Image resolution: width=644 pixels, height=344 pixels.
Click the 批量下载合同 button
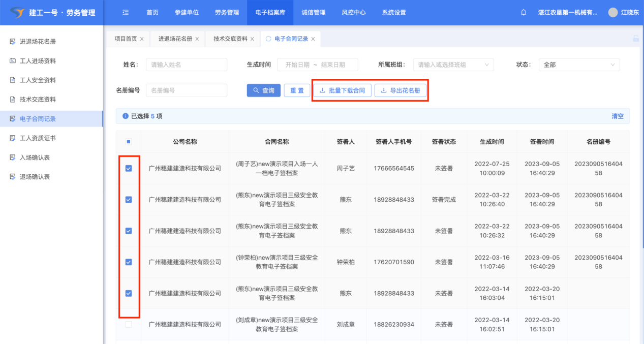pyautogui.click(x=342, y=90)
